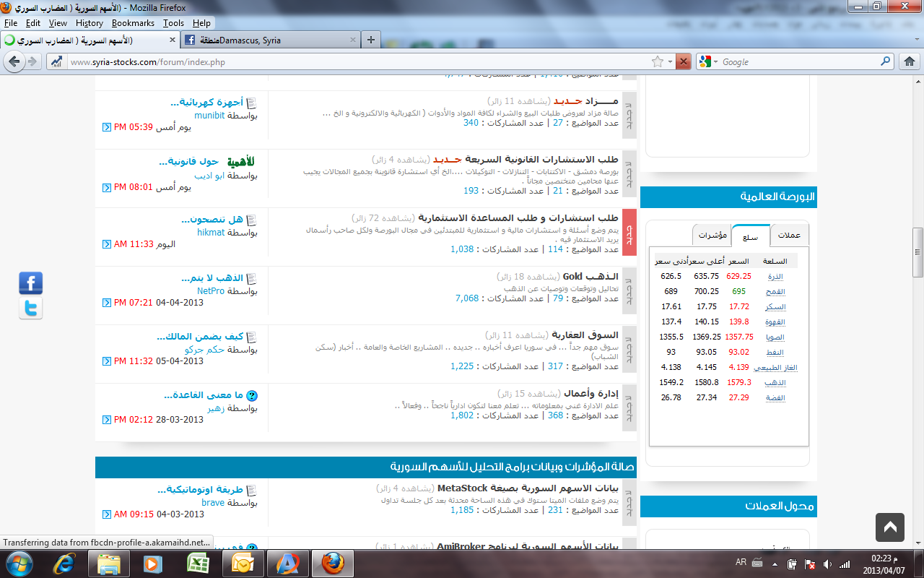This screenshot has width=924, height=578.
Task: Click the red new-posts status icon for طلب استشارات
Action: [629, 232]
